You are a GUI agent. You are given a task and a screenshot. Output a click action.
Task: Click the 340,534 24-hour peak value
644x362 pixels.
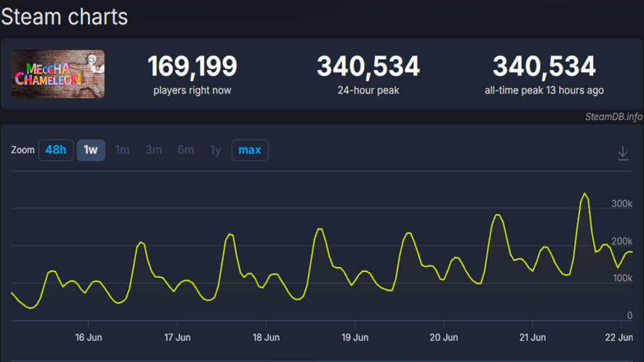368,66
